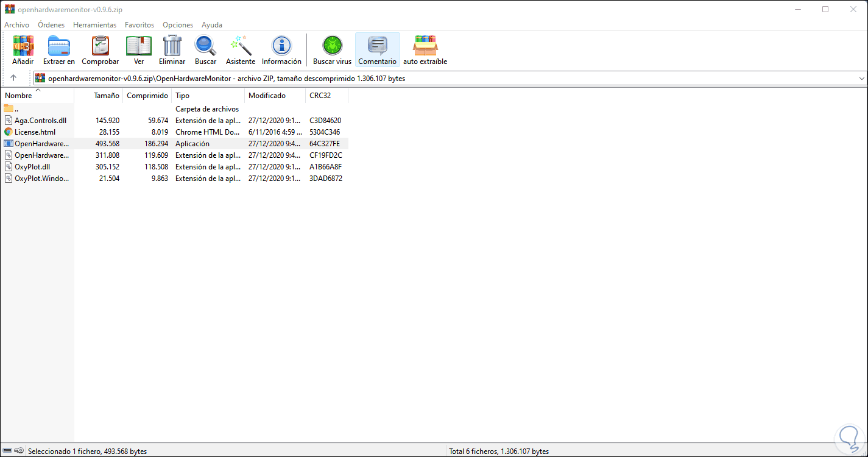Click the archive path text field
Viewport: 868px width, 457px height.
450,78
